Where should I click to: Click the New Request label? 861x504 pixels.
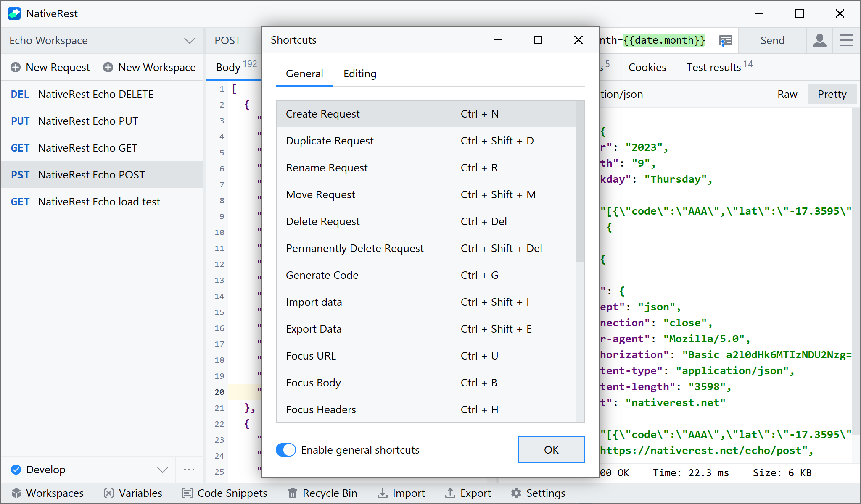click(x=58, y=67)
